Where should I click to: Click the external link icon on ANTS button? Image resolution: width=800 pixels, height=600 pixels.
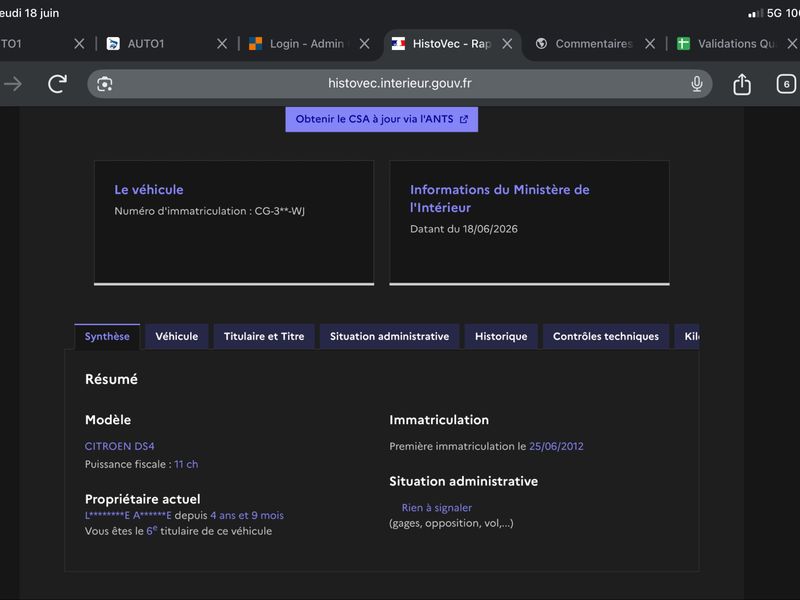click(x=464, y=119)
